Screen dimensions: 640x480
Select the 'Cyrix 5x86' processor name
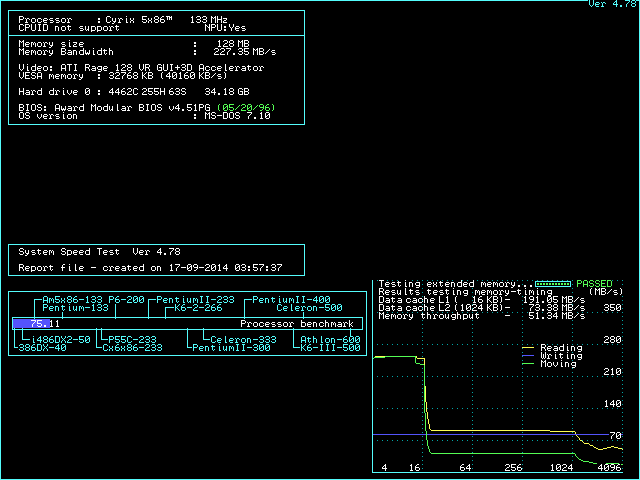[139, 20]
